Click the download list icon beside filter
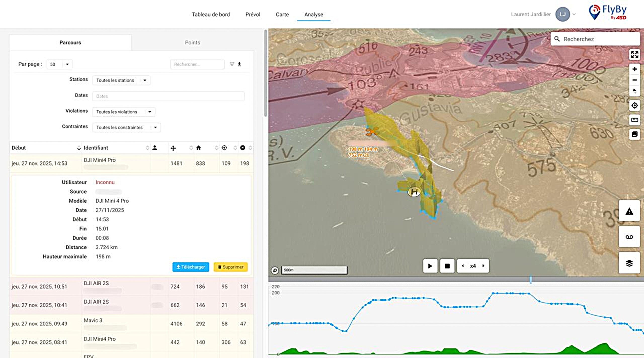The height and width of the screenshot is (358, 644). pyautogui.click(x=239, y=64)
